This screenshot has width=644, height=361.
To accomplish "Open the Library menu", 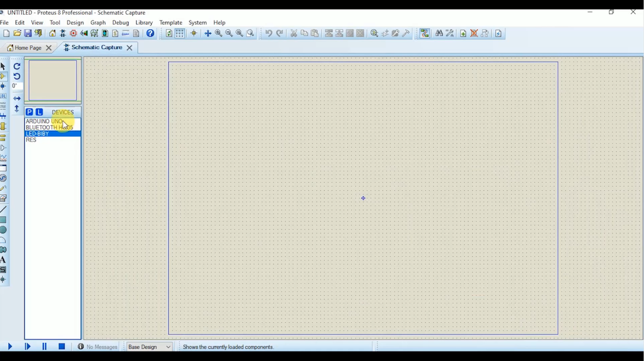I will click(144, 22).
